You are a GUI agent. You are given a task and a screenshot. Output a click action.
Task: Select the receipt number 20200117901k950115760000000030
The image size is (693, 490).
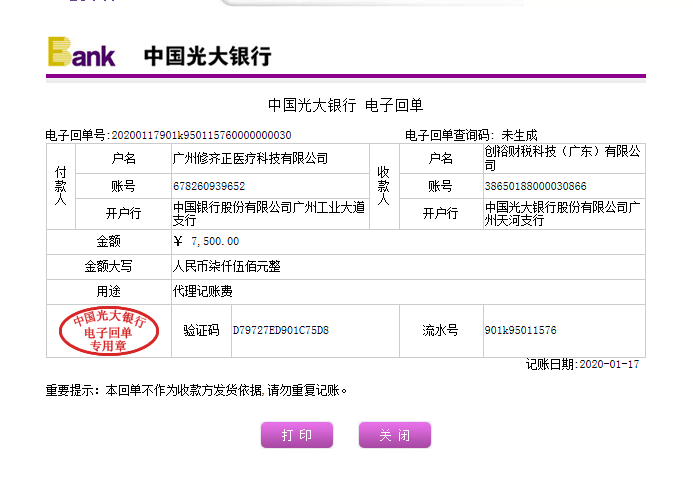201,135
